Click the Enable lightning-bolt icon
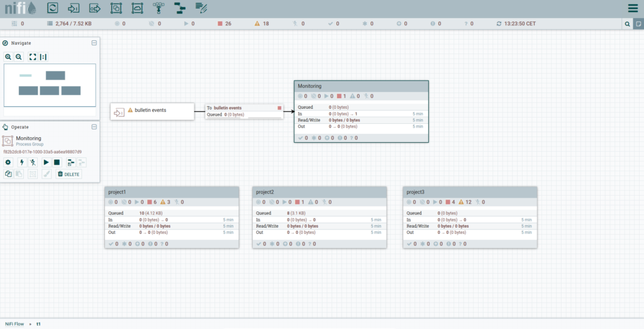The width and height of the screenshot is (644, 329). (22, 162)
